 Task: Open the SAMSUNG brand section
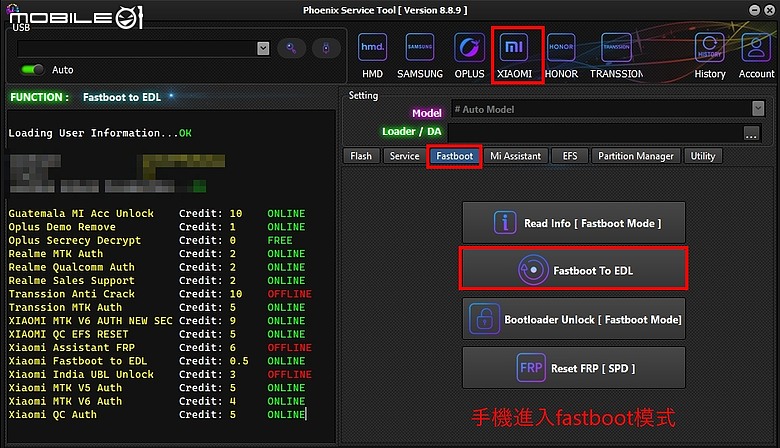click(x=419, y=56)
